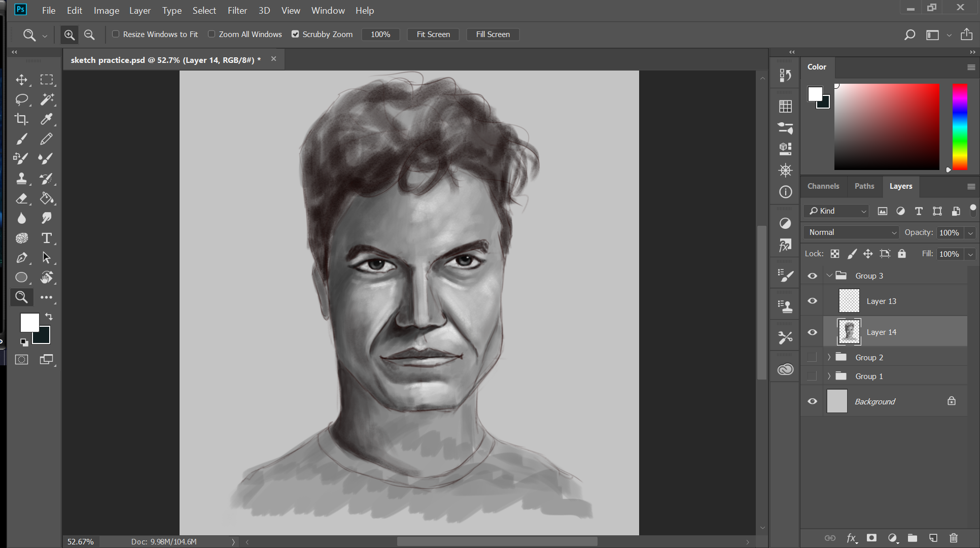
Task: Open the Filter menu
Action: tap(237, 10)
